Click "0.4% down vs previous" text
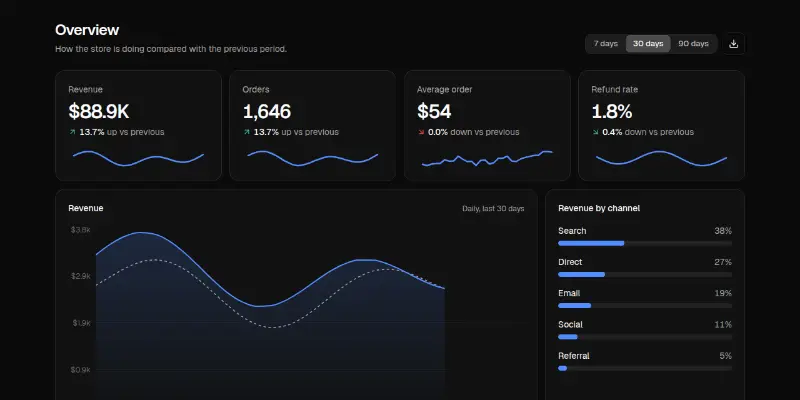 pyautogui.click(x=648, y=132)
